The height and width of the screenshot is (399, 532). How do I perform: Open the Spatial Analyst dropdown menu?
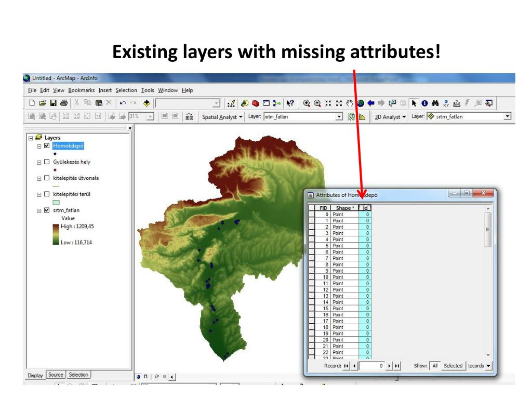point(222,117)
